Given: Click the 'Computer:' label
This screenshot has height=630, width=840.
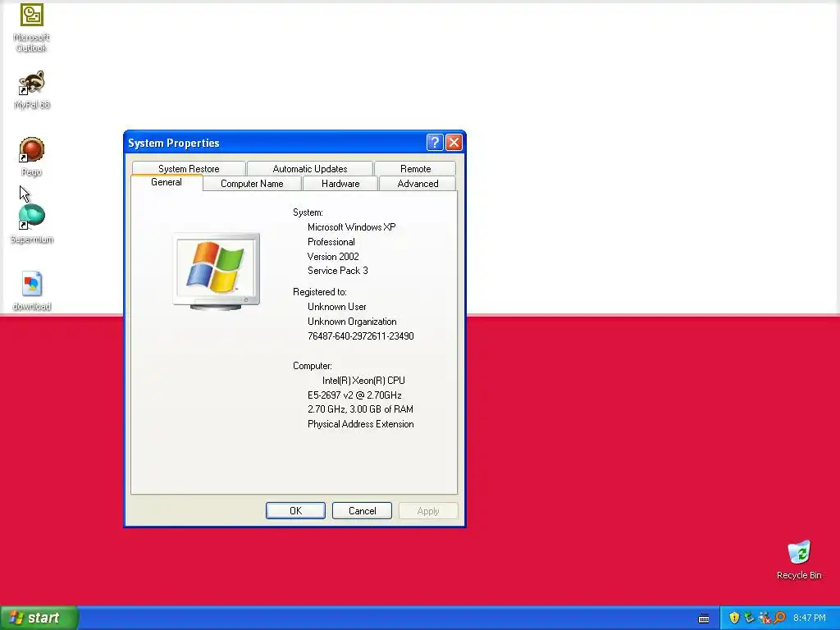Looking at the screenshot, I should [x=313, y=366].
